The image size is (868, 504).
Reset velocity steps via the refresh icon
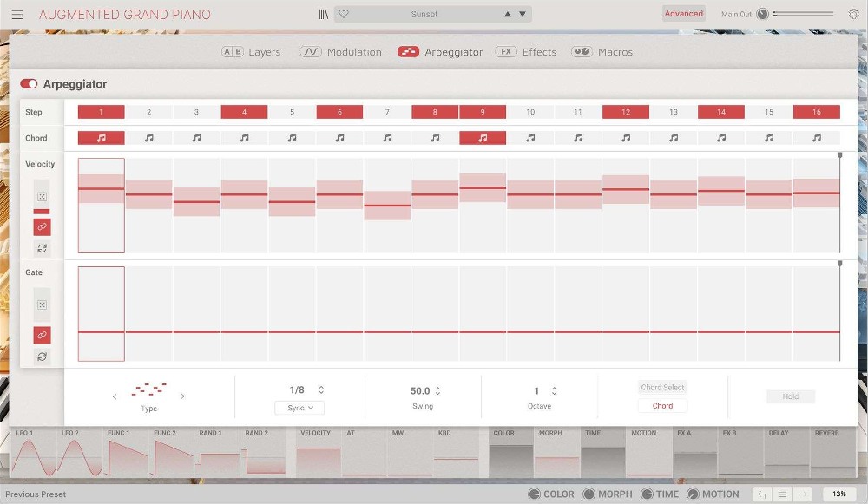[41, 248]
